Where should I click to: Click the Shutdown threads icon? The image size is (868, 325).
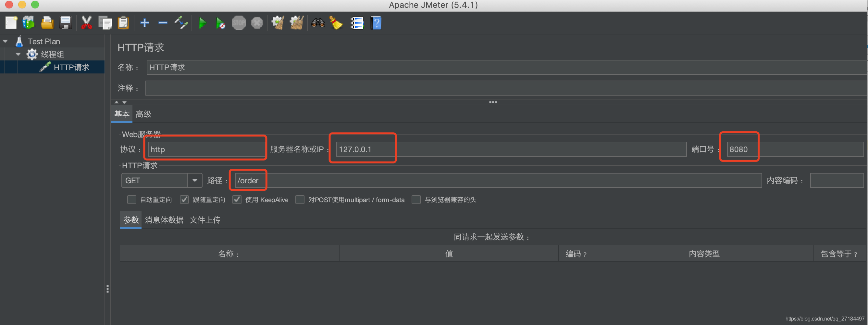[x=257, y=23]
